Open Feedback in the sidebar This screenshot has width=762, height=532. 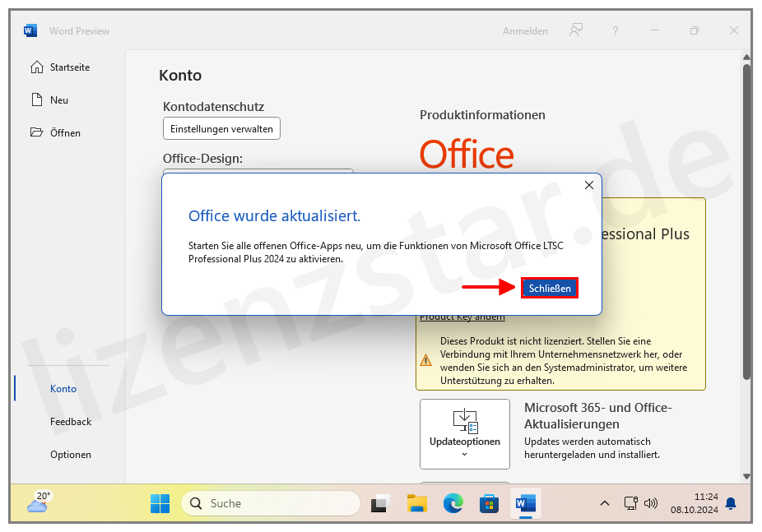tap(71, 422)
